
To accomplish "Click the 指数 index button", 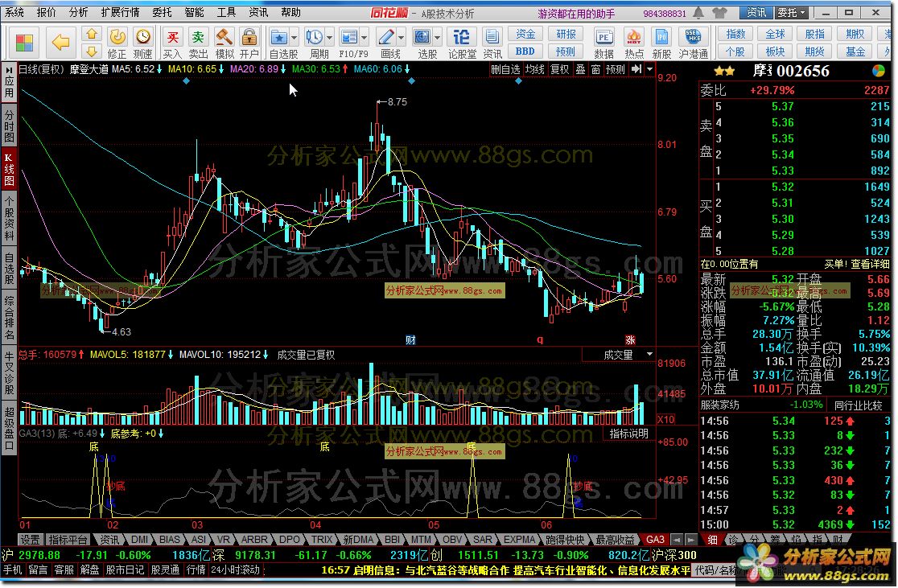I will point(735,35).
